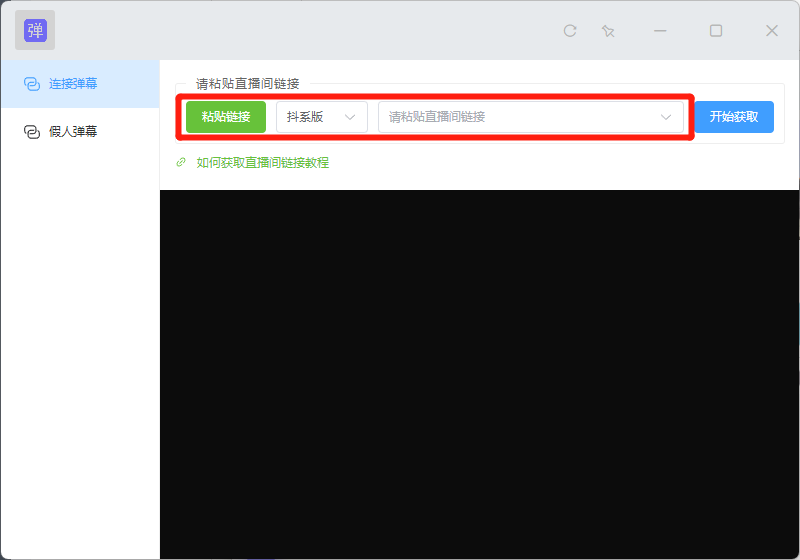This screenshot has height=560, width=800.
Task: Click the refresh icon in title bar
Action: point(570,31)
